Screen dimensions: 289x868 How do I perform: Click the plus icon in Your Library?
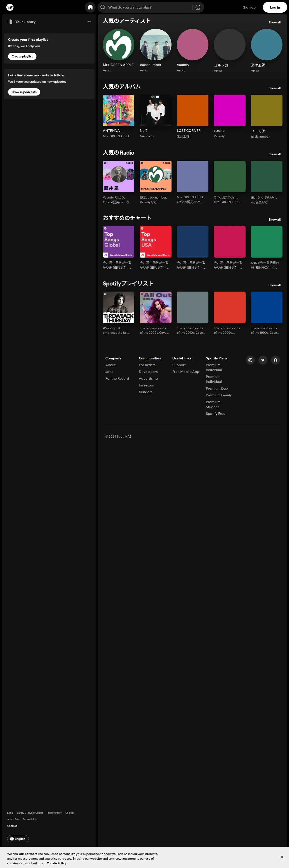coord(89,22)
